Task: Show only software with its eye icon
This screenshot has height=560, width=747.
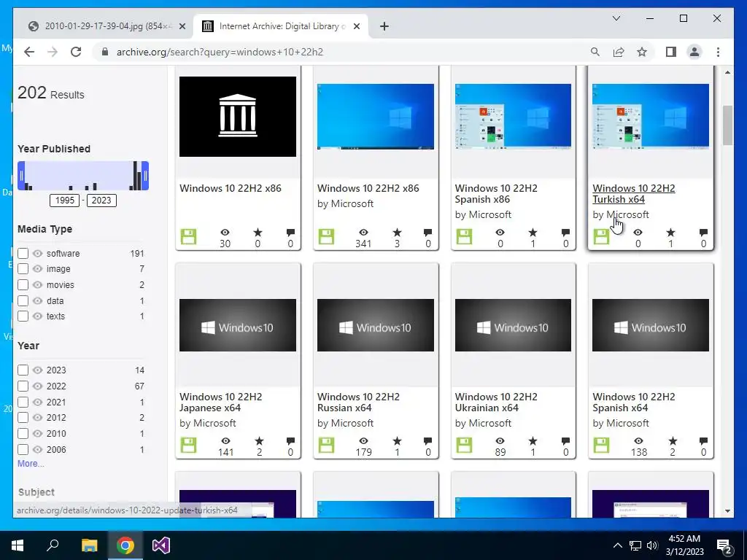Action: coord(38,253)
